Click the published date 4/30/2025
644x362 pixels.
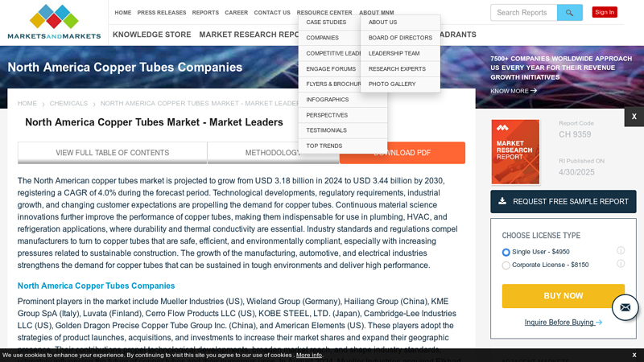click(x=576, y=172)
